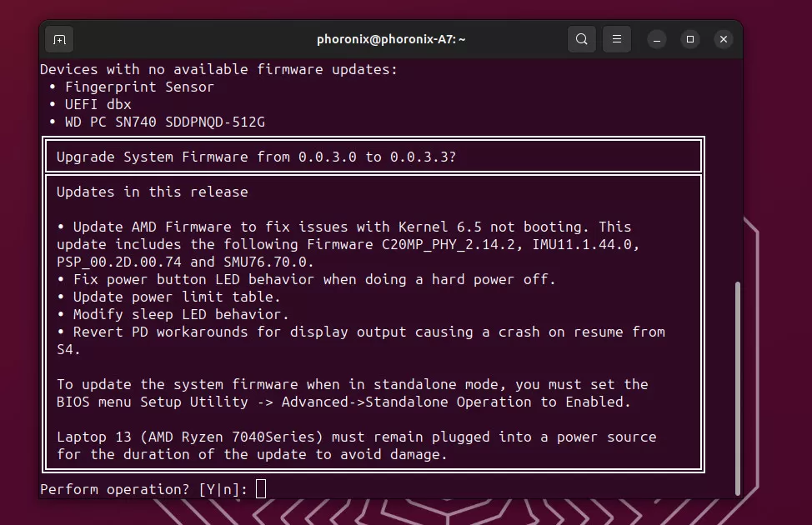
Task: Click the cursor after Perform operation prompt
Action: coord(261,489)
